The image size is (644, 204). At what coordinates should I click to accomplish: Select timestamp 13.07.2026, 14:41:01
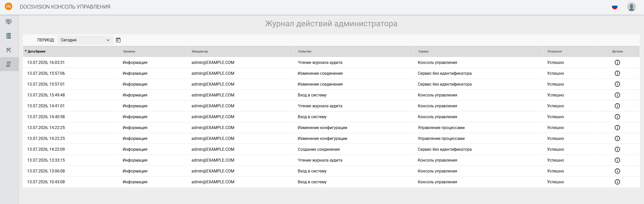click(x=46, y=106)
